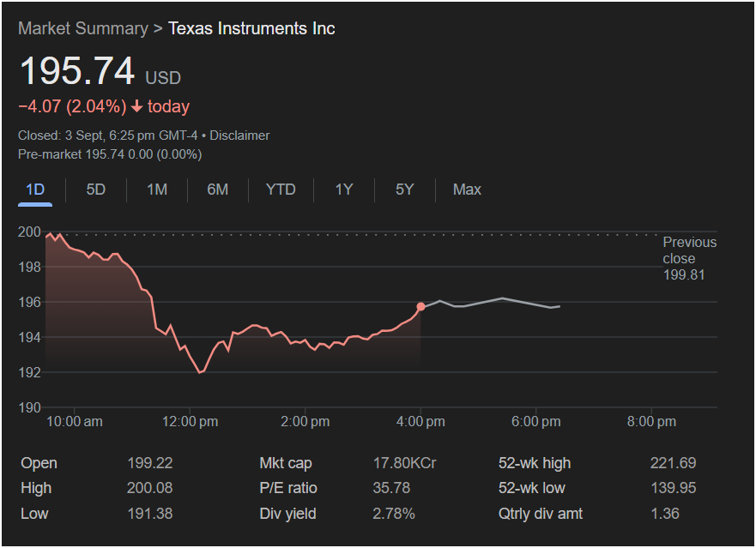Click the 192 price axis label

click(x=29, y=372)
